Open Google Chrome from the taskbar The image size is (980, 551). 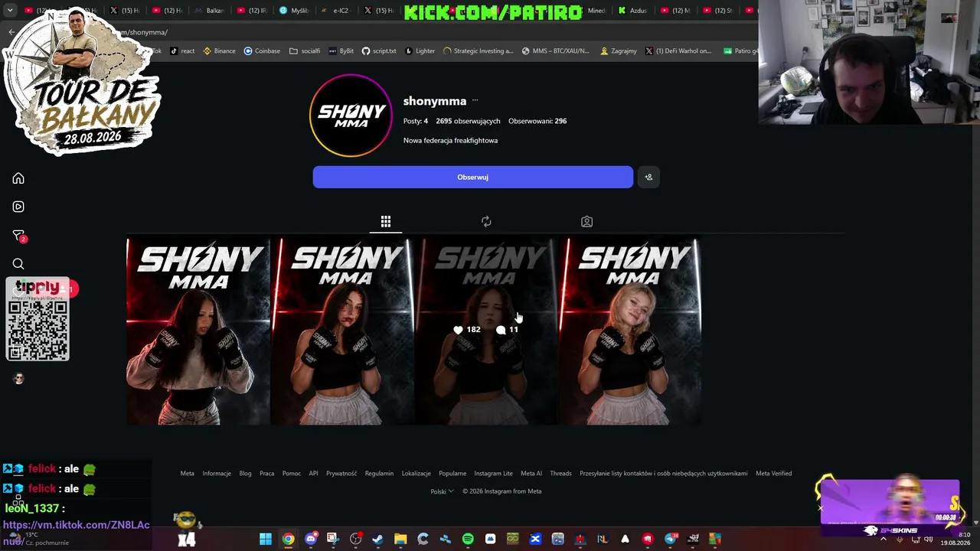(x=288, y=540)
